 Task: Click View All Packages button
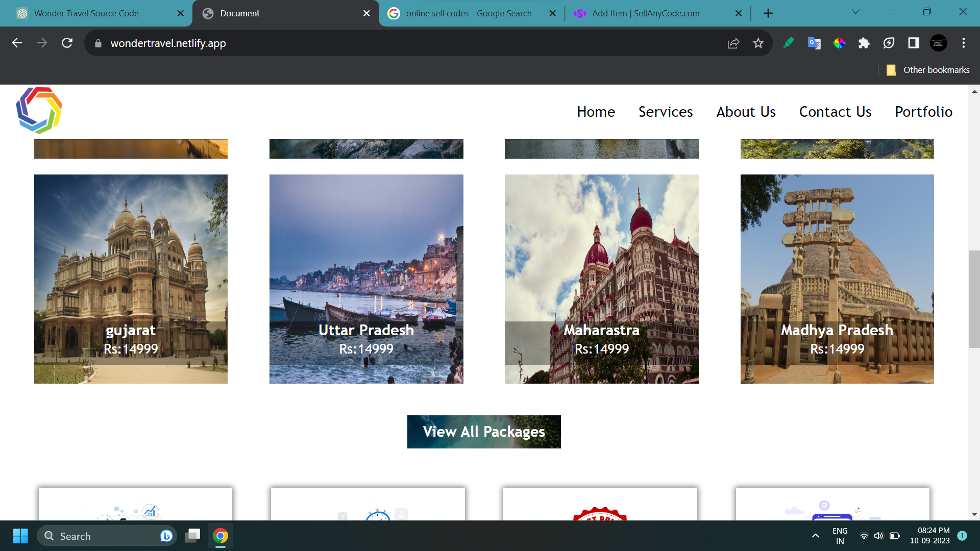(x=483, y=432)
